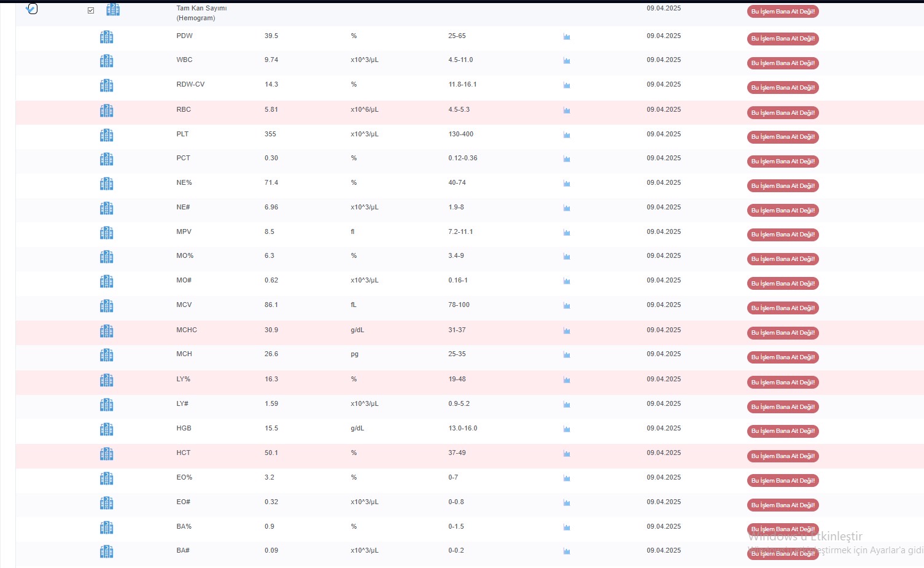Select the RBC unit x10^6/µL
The image size is (924, 568).
[x=365, y=109]
